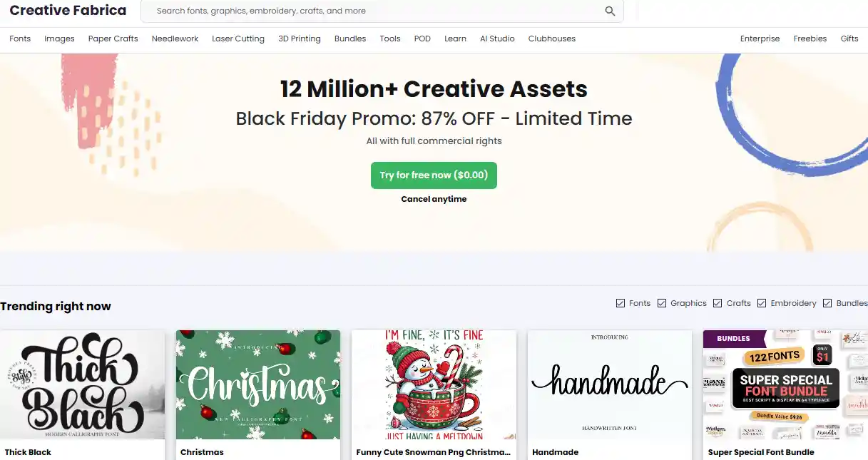
Task: Toggle the Embroidery checkbox
Action: tap(761, 302)
